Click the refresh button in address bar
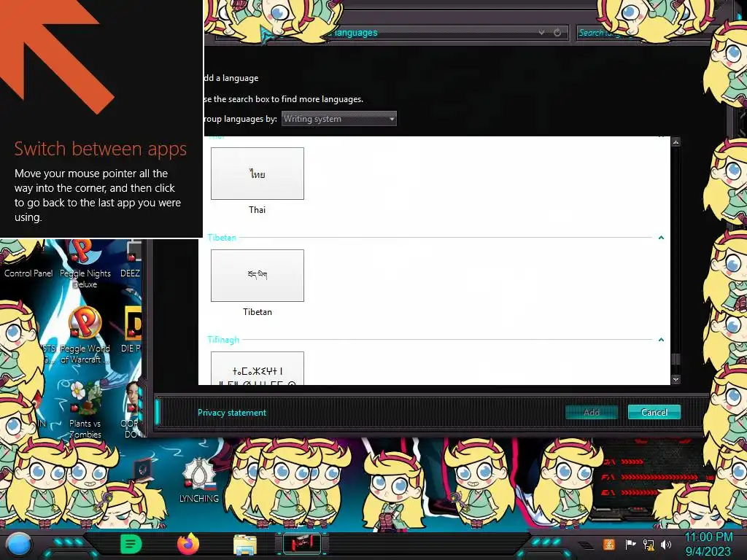The image size is (747, 560). (x=557, y=33)
